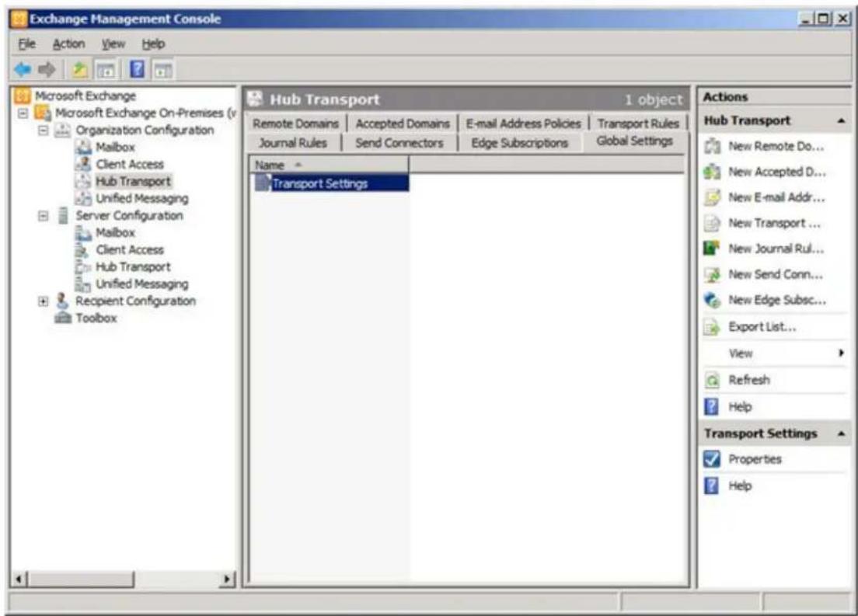Select the Transport Settings list row
The width and height of the screenshot is (858, 616).
332,183
